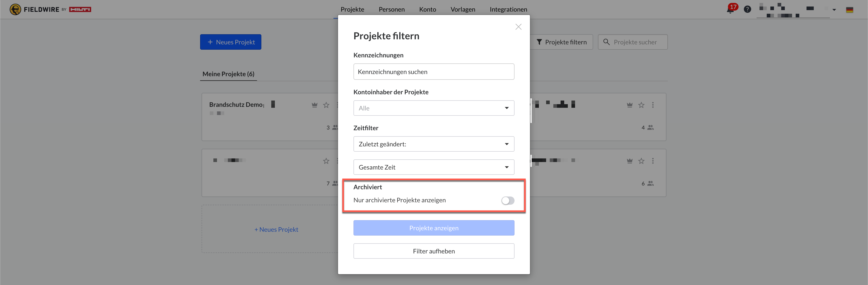Switch to Meine Projekte tab

(228, 74)
